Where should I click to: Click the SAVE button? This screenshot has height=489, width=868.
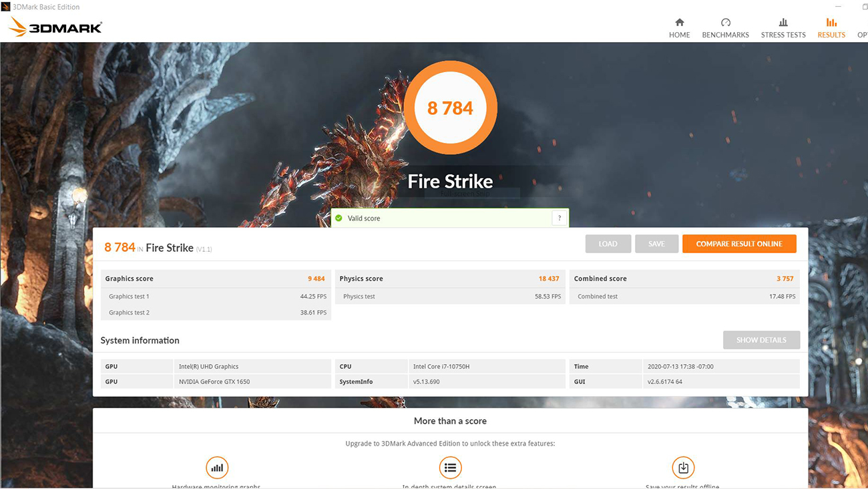tap(656, 244)
